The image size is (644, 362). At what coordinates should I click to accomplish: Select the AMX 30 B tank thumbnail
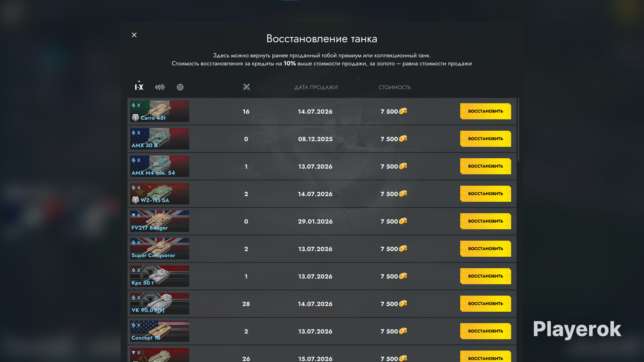[x=160, y=139]
